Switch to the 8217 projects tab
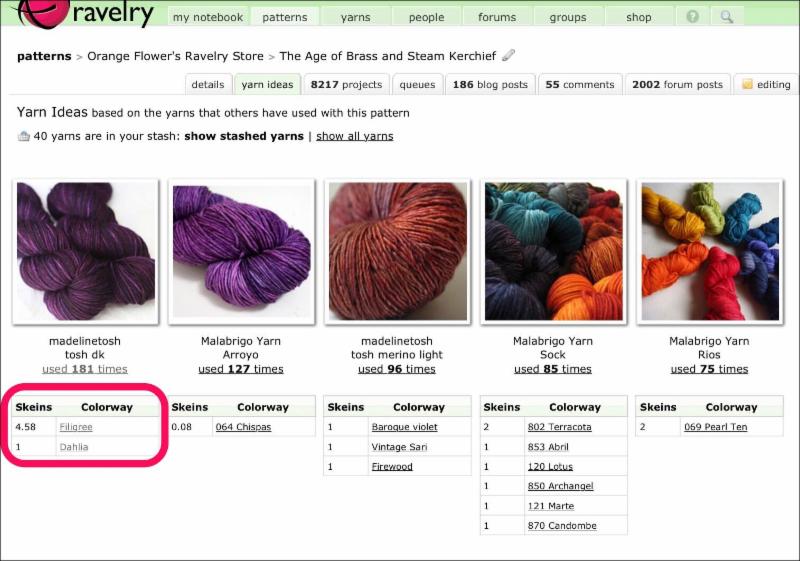 (x=346, y=85)
